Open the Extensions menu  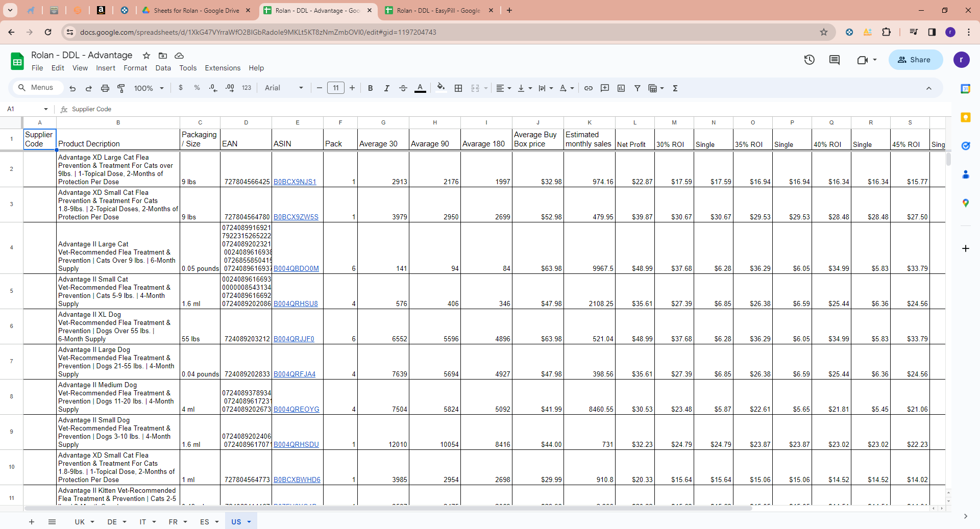point(223,68)
